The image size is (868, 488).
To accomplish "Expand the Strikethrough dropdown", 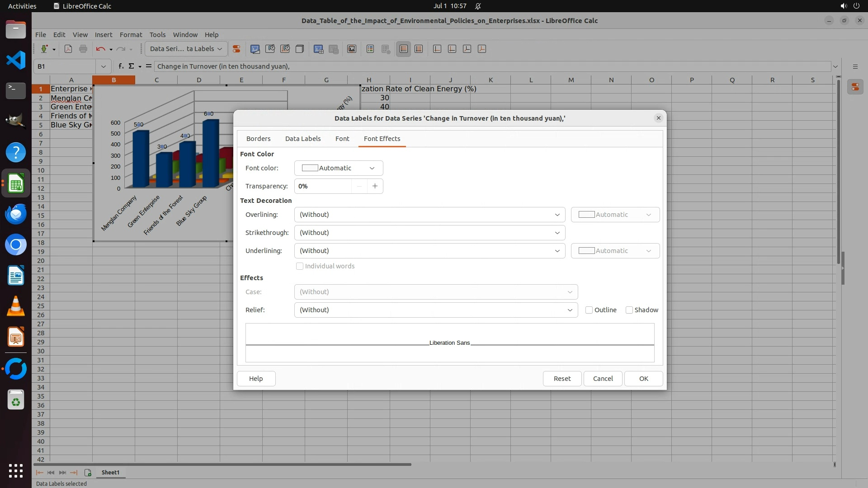I will click(429, 233).
